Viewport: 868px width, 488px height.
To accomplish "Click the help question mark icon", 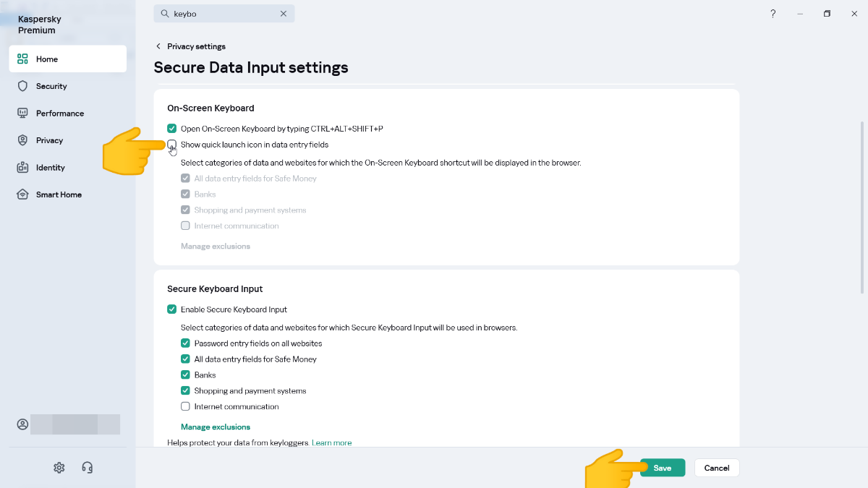I will click(773, 14).
